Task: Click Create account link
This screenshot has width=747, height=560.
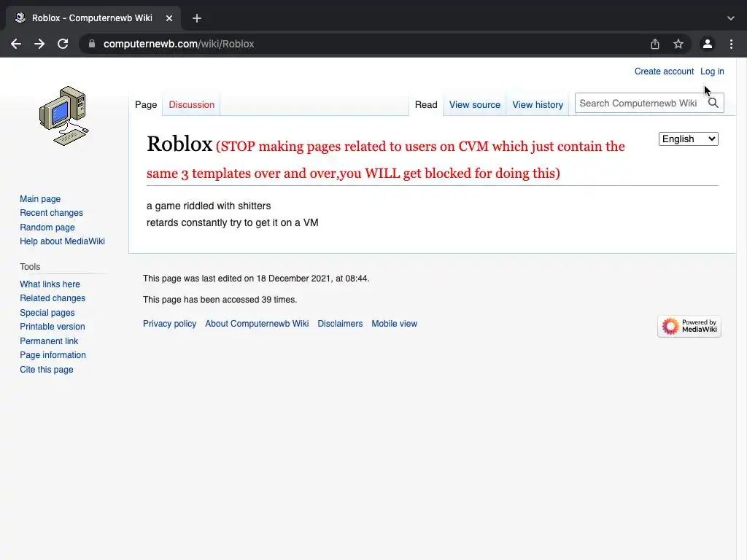Action: [x=664, y=71]
